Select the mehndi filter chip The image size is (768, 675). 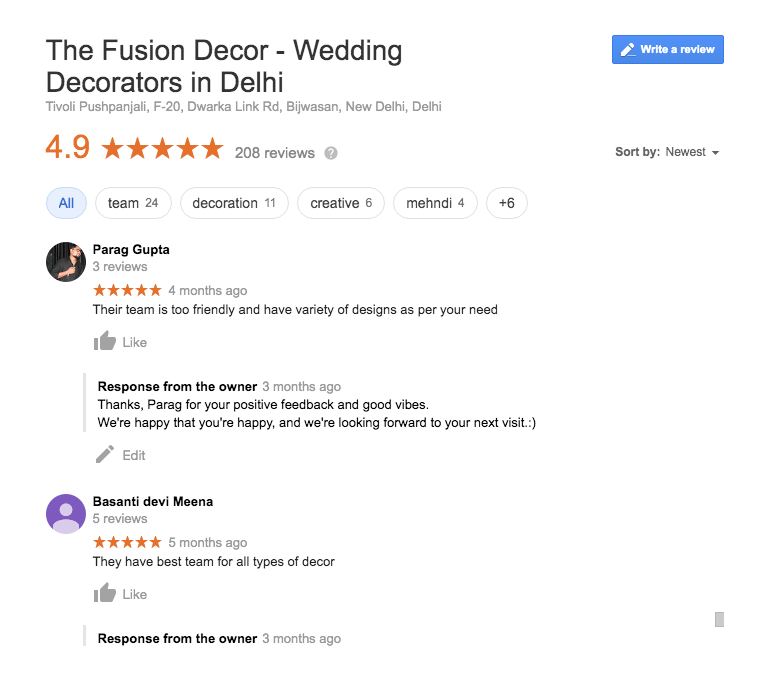(435, 203)
